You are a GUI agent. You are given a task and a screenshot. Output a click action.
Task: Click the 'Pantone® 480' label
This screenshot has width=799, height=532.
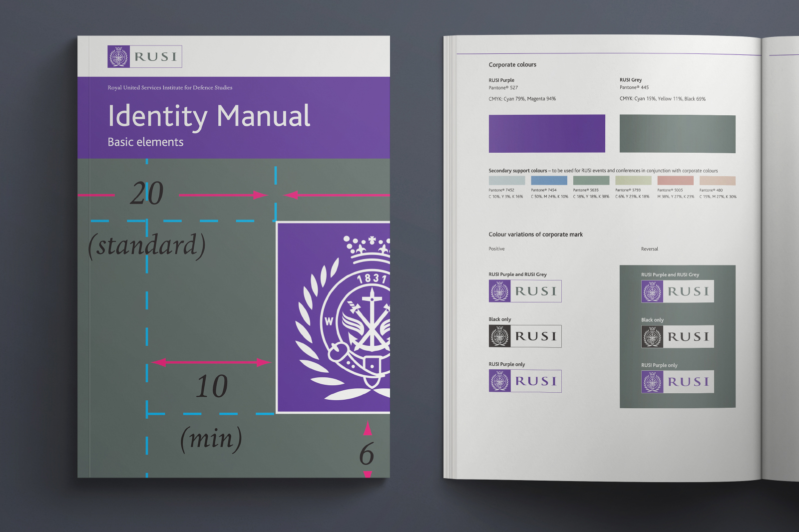click(711, 190)
